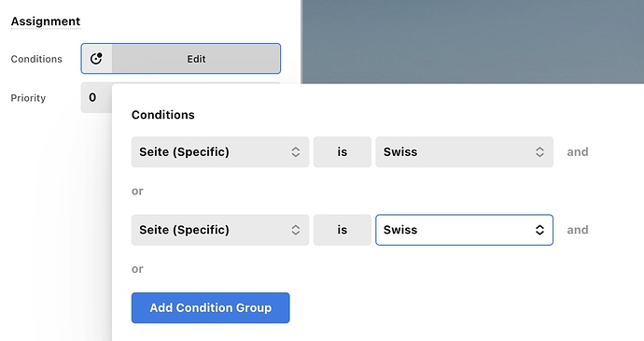
Task: Open the first Swiss value dropdown
Action: coord(464,151)
